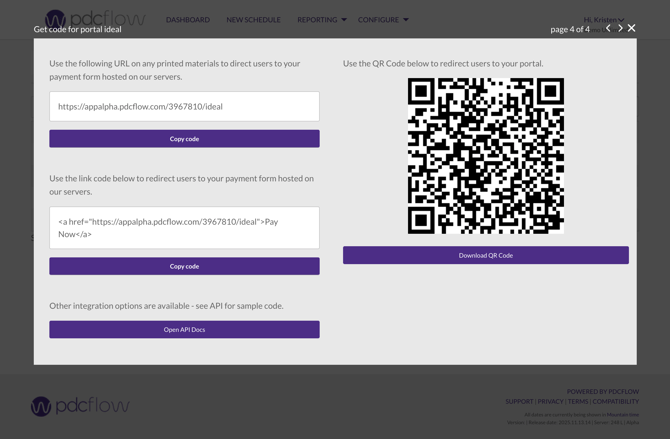Copy the Pay Now link code
Image resolution: width=670 pixels, height=439 pixels.
tap(184, 266)
